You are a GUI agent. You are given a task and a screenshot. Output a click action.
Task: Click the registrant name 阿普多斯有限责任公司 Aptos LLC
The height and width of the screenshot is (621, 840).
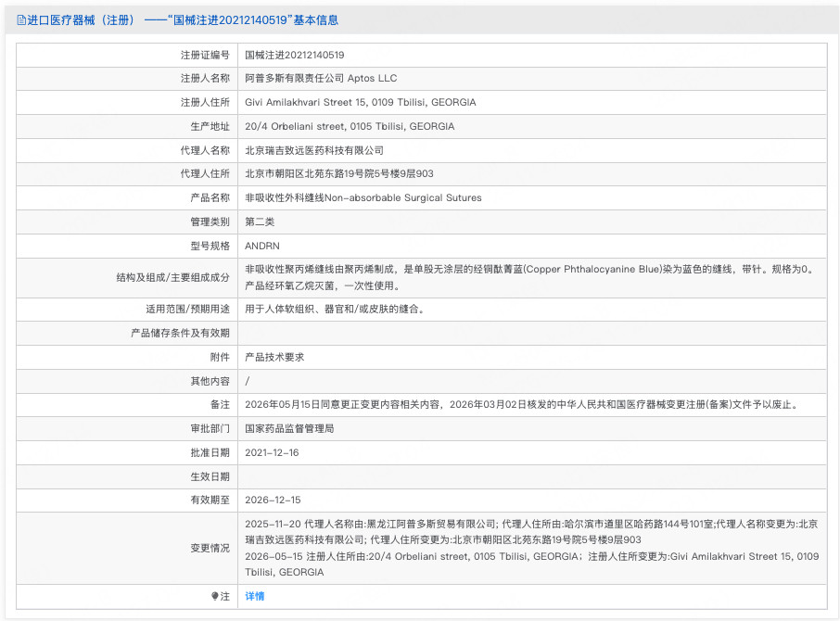coord(321,78)
